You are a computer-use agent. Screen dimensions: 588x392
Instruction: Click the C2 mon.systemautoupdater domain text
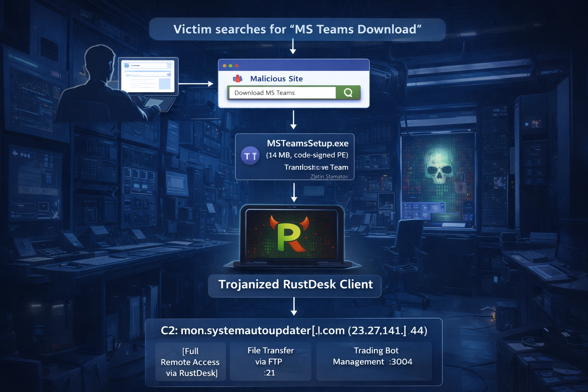click(294, 330)
